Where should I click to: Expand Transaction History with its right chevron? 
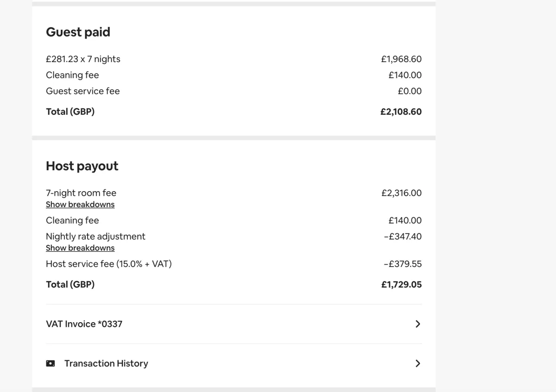[x=417, y=363]
